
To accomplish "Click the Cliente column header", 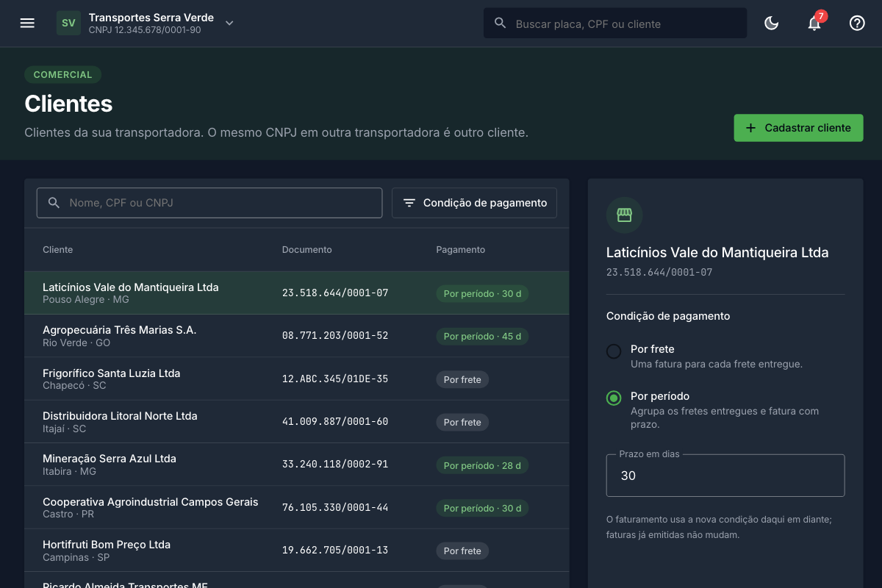I will (x=58, y=250).
